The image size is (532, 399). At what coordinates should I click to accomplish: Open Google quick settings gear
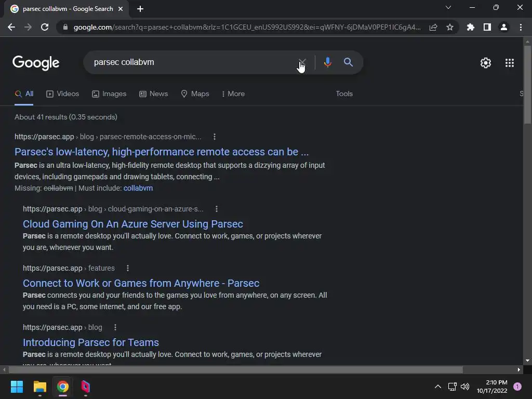[486, 63]
